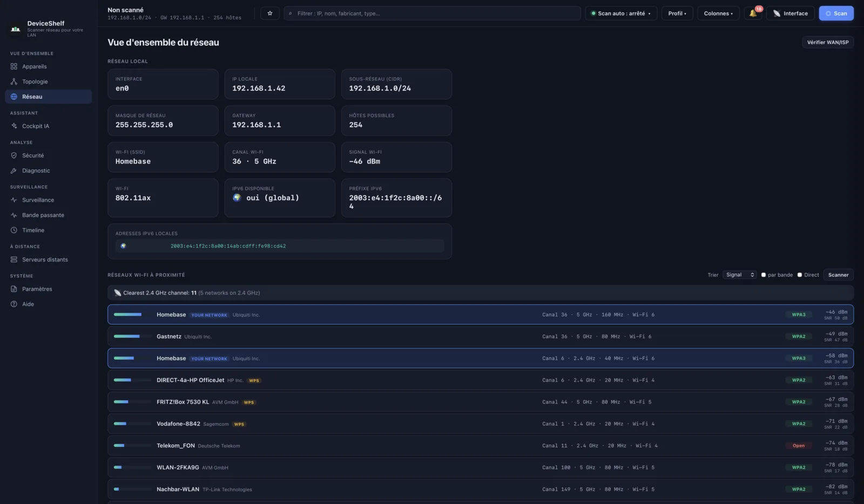Click the DeviceShelf logo icon

tap(16, 29)
